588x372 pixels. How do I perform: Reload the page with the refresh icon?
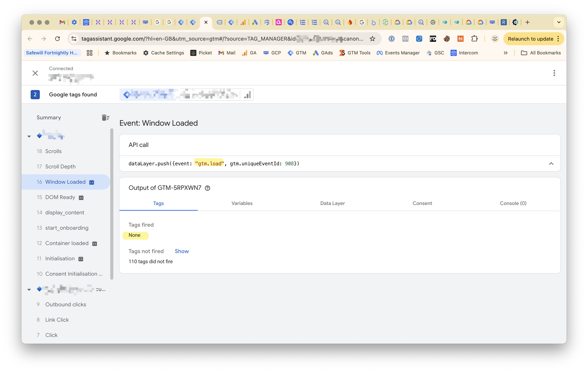57,39
